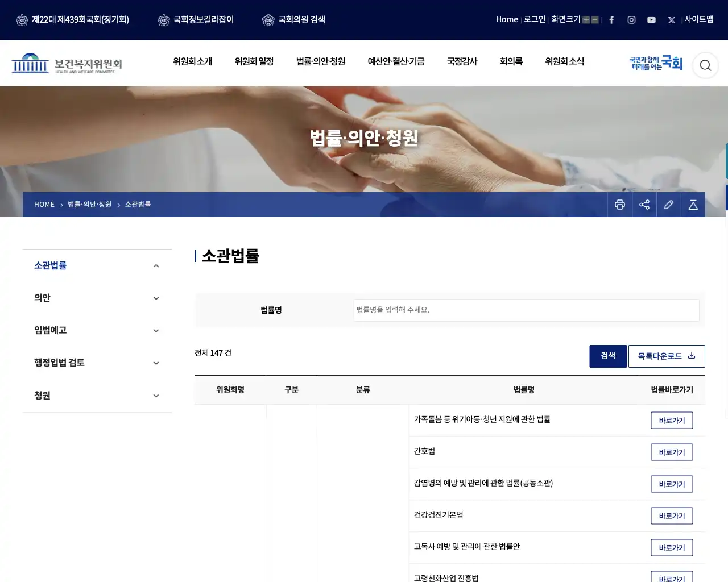Open the 위원회 일정 menu

[254, 61]
